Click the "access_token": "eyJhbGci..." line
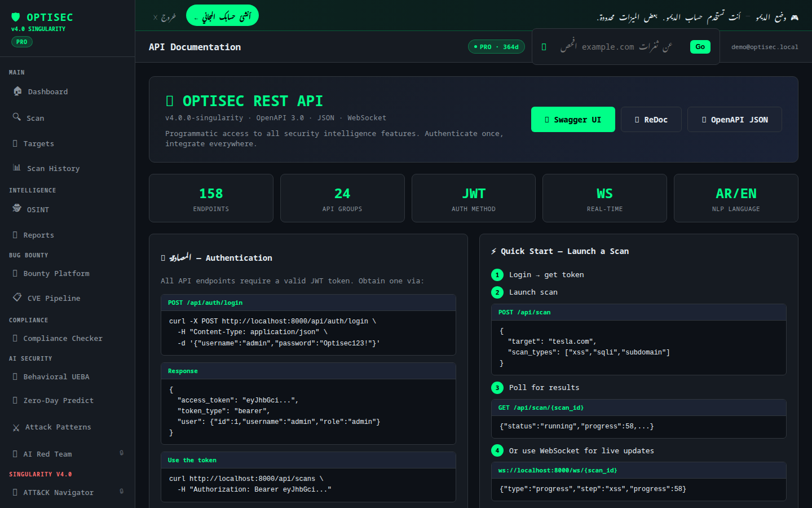Image resolution: width=812 pixels, height=508 pixels. (237, 400)
